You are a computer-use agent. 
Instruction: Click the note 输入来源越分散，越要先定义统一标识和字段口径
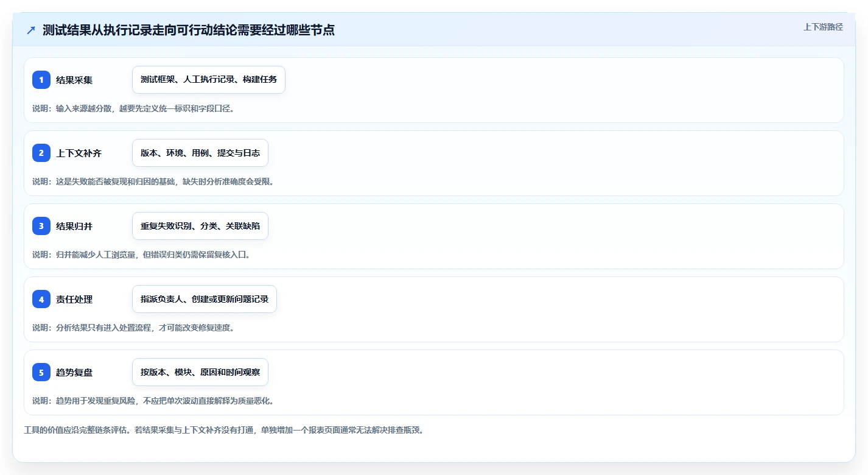coord(145,108)
